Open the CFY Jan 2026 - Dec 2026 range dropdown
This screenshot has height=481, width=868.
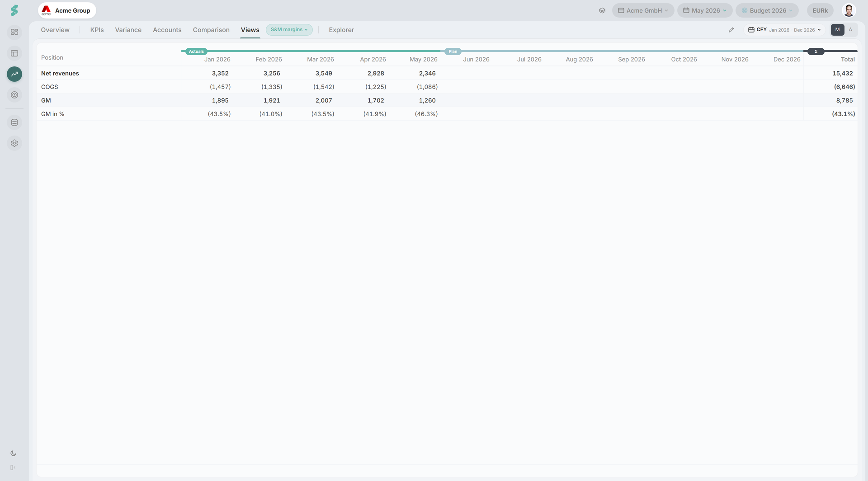tap(784, 30)
